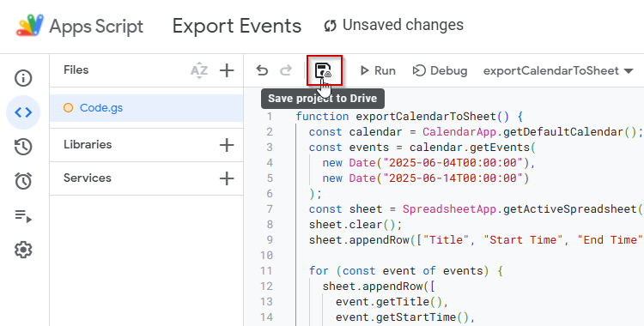The image size is (644, 326).
Task: Select the Code.gs file
Action: (x=146, y=108)
